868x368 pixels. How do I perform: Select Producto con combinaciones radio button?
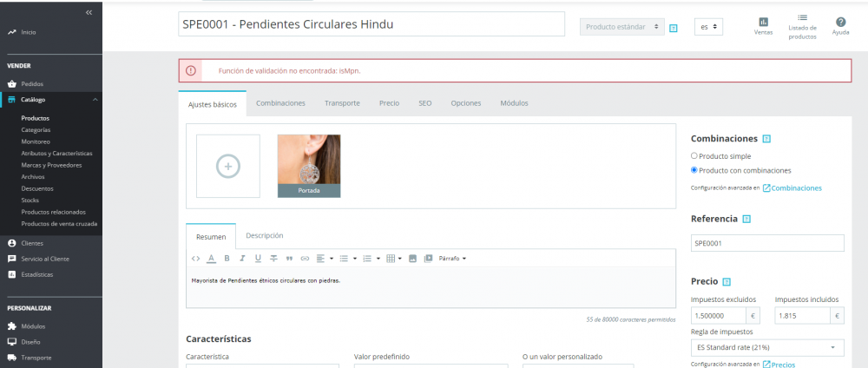click(694, 170)
